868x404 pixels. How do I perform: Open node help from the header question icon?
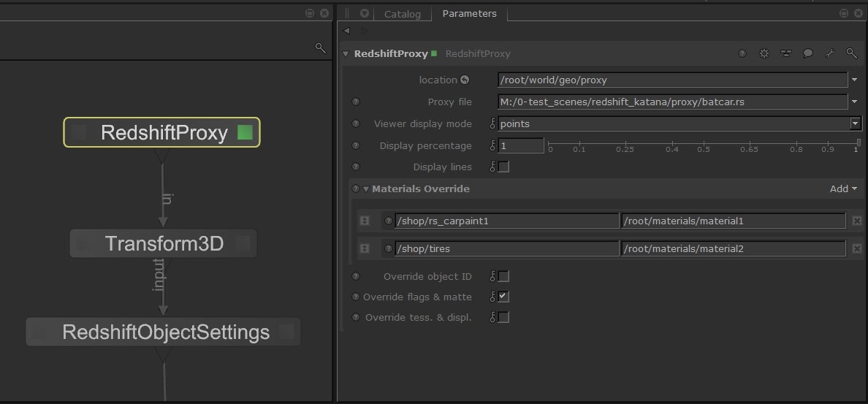[x=743, y=53]
